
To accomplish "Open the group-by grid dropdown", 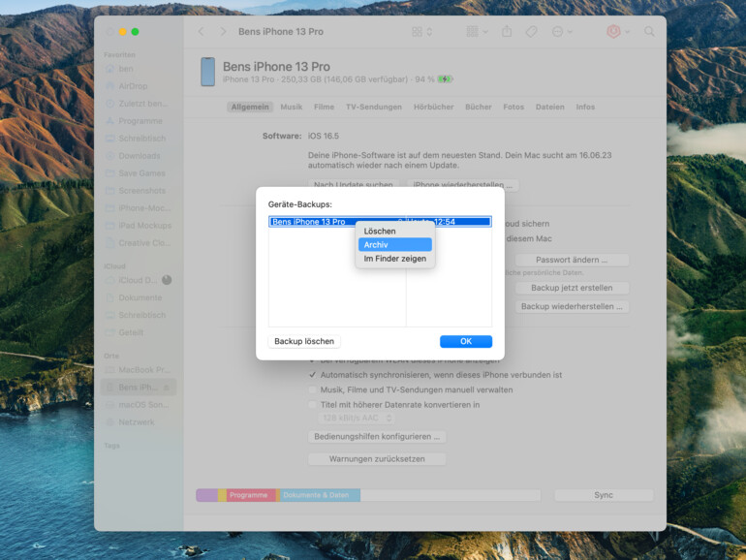I will click(x=478, y=31).
